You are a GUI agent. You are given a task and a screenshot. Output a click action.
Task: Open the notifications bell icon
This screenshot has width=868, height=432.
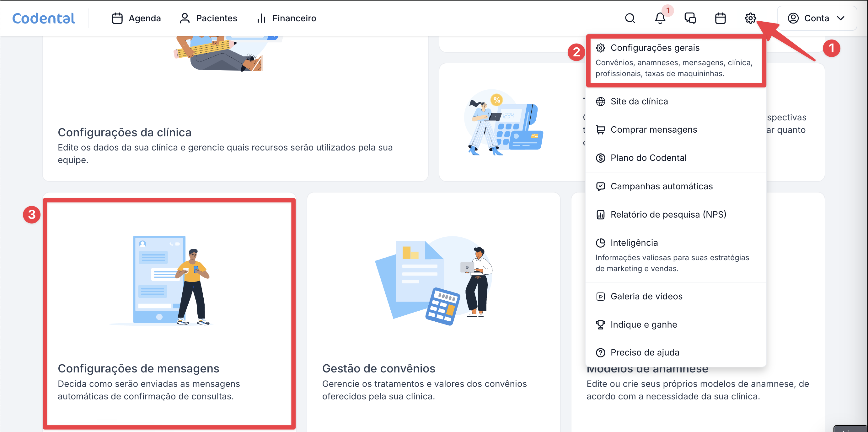pyautogui.click(x=660, y=18)
